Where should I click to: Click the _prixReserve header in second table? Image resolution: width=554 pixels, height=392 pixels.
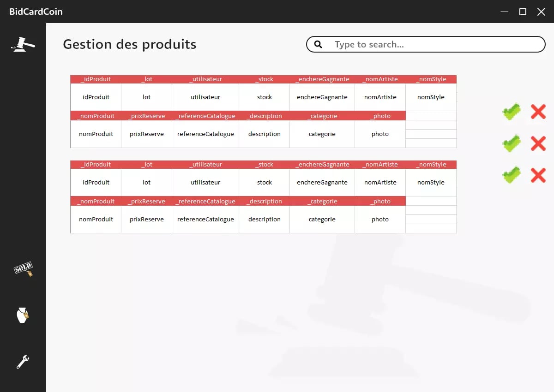(x=146, y=202)
